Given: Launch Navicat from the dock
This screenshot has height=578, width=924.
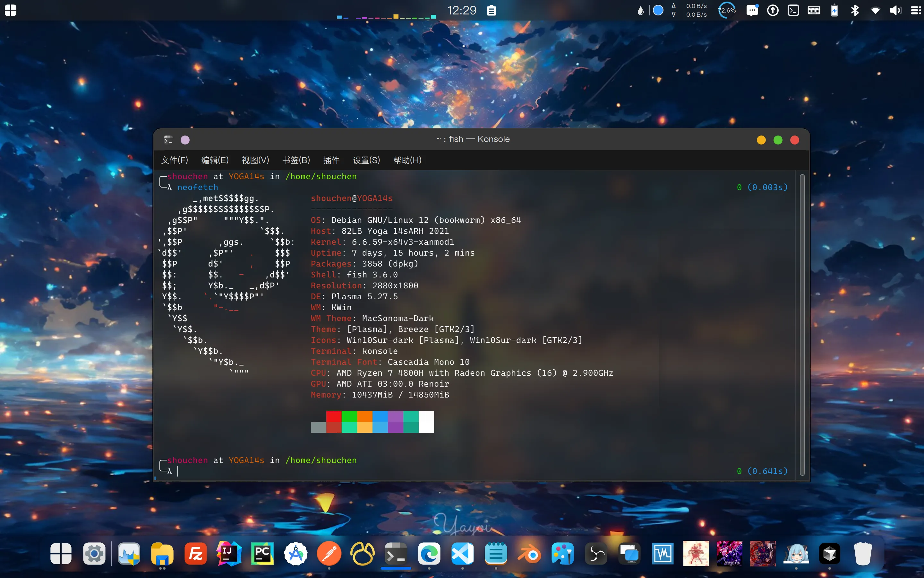Looking at the screenshot, I should pos(362,554).
